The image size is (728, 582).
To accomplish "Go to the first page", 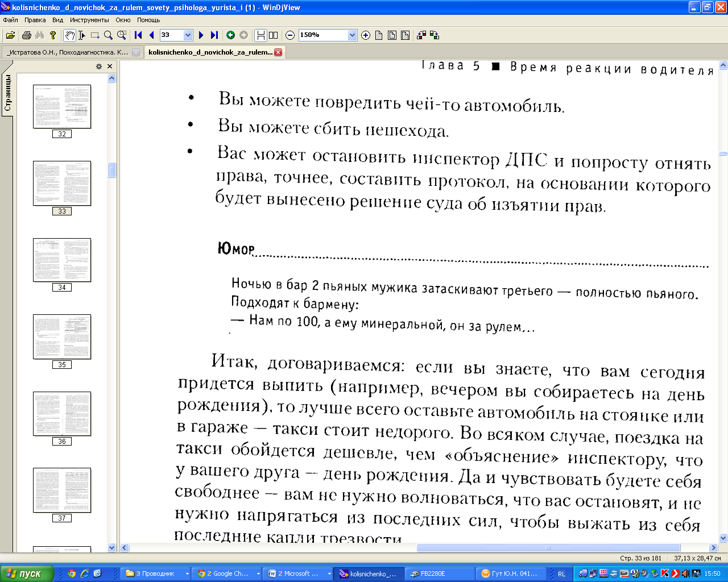I will tap(138, 35).
